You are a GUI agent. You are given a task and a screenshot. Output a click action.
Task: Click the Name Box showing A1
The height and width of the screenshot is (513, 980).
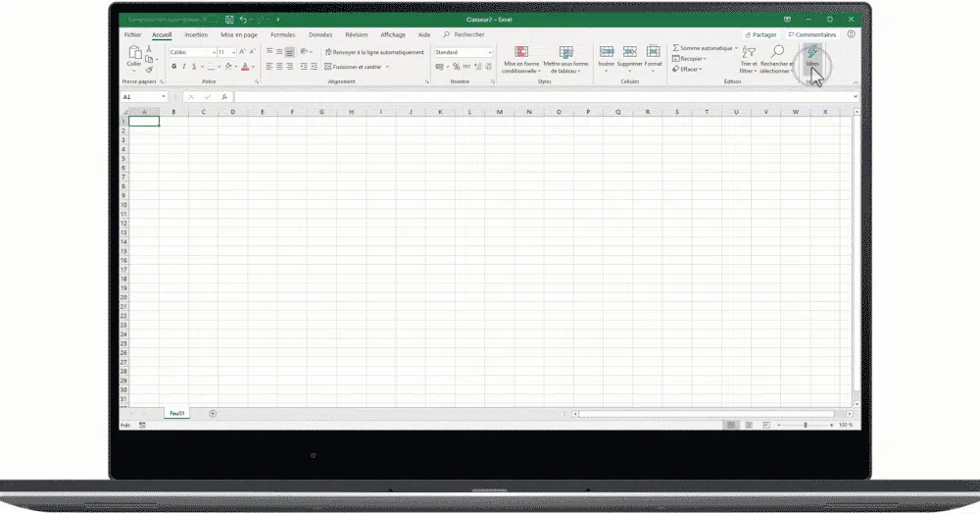144,97
